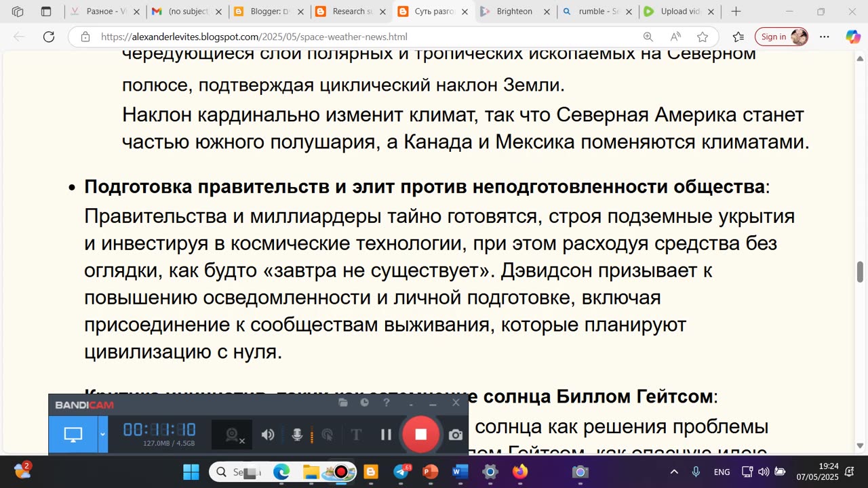Close the Суть разго tab
Viewport: 868px width, 488px height.
[465, 12]
